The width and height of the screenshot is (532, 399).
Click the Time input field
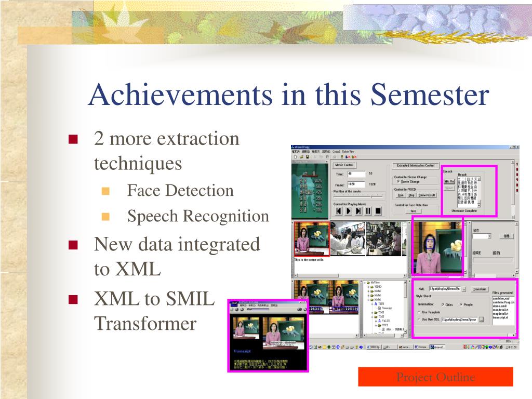356,174
